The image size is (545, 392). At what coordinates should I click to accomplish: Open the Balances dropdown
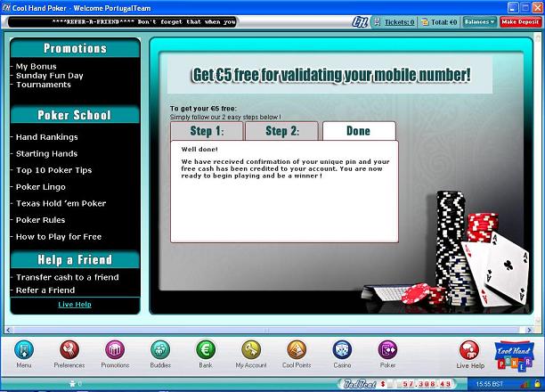[479, 22]
